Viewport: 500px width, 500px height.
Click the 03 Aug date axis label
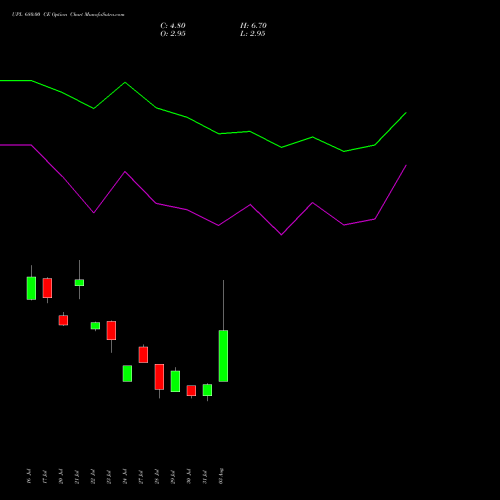click(x=221, y=476)
